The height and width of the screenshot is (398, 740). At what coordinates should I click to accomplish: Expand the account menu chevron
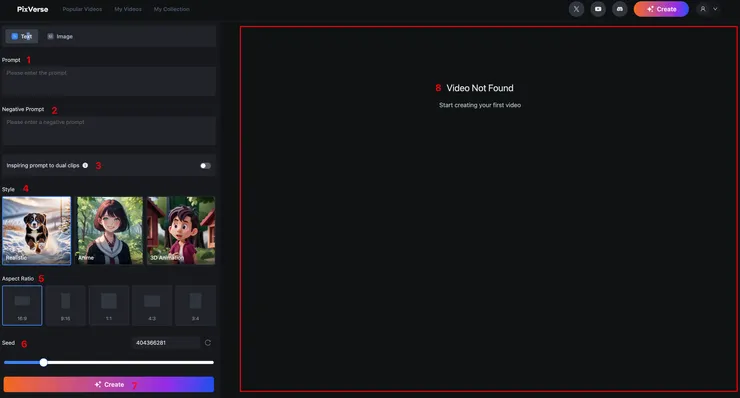[715, 9]
